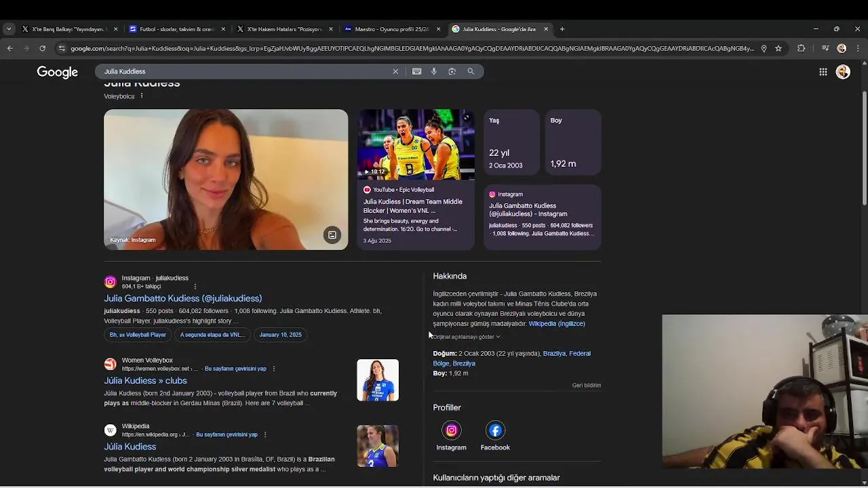Image resolution: width=868 pixels, height=488 pixels.
Task: Select the A segunda etapa da VNL chip
Action: coord(212,335)
